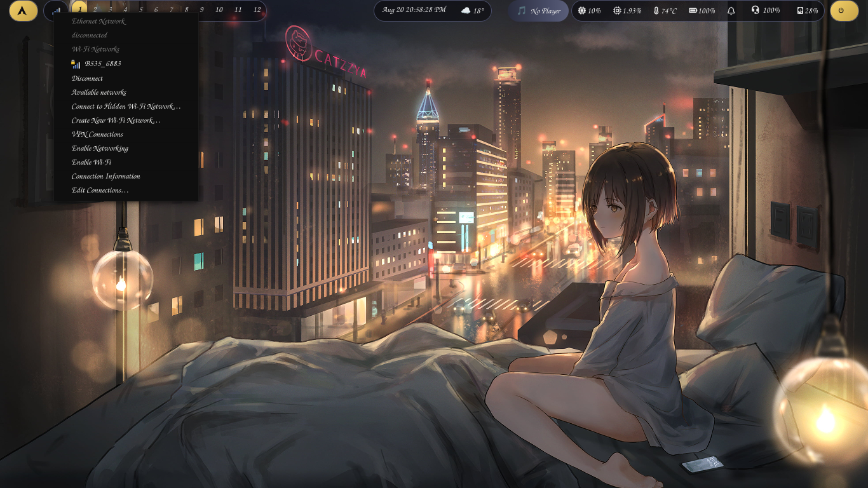Switch to workspace 7
868x488 pixels.
[172, 10]
